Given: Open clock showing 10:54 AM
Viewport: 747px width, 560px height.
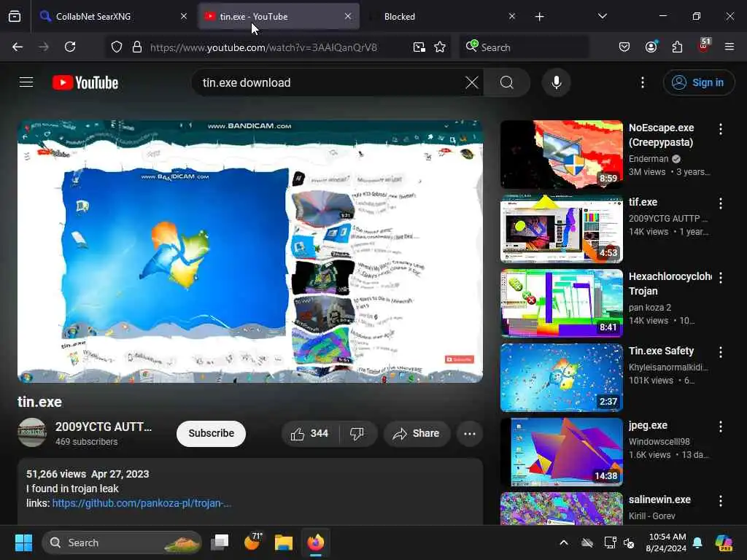Looking at the screenshot, I should (x=667, y=542).
